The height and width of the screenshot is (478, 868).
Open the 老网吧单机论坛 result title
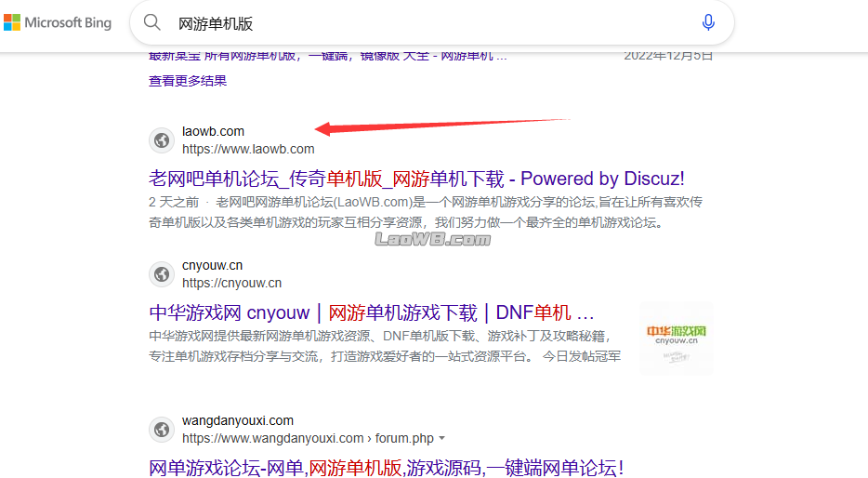(416, 179)
